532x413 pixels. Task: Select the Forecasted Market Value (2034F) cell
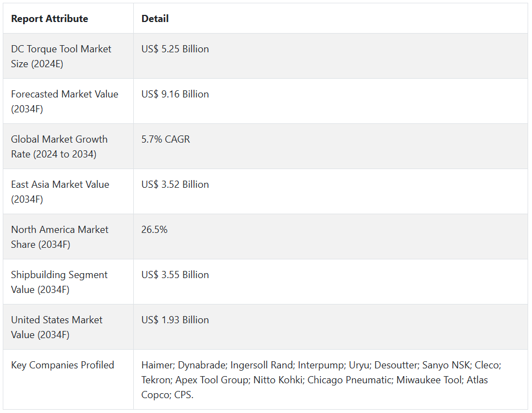click(x=64, y=101)
